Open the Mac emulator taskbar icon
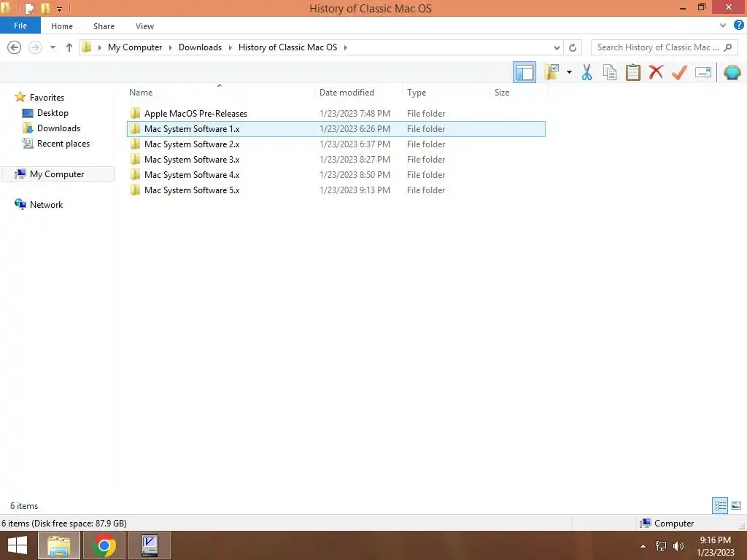This screenshot has height=560, width=747. (x=150, y=545)
